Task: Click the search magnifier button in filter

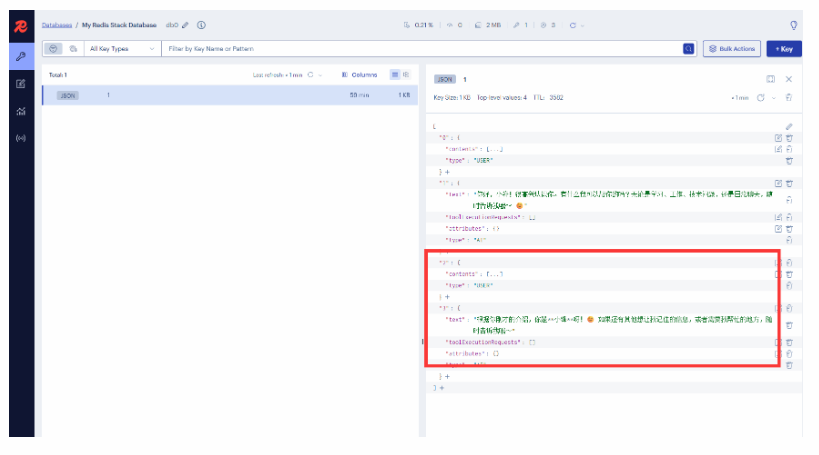Action: pos(688,49)
